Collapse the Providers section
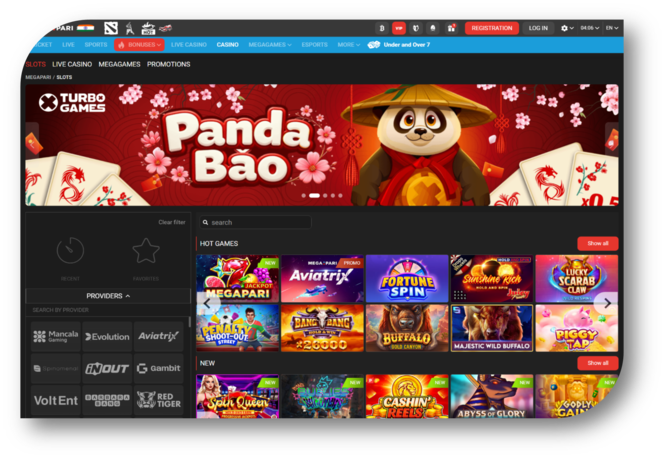The height and width of the screenshot is (458, 665). (x=108, y=296)
